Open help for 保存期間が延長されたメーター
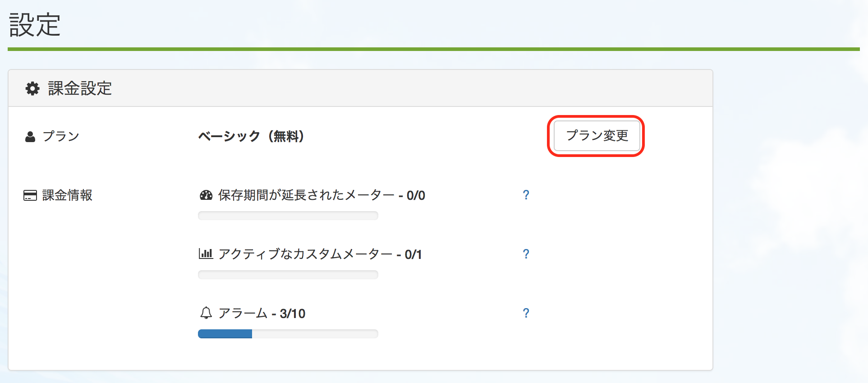Image resolution: width=868 pixels, height=383 pixels. tap(526, 195)
